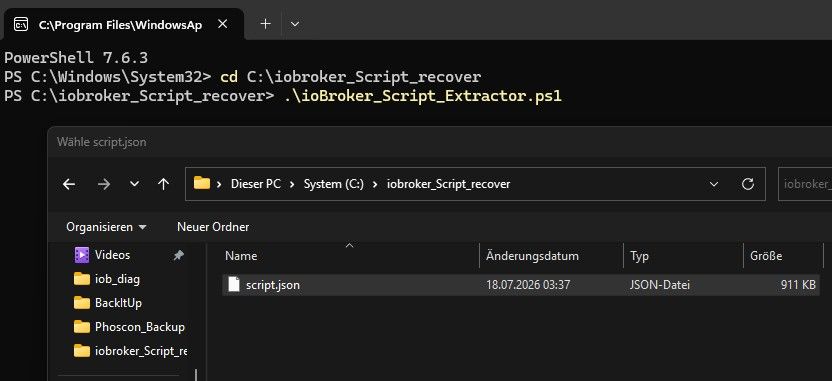
Task: Go up one folder level arrow
Action: [163, 184]
